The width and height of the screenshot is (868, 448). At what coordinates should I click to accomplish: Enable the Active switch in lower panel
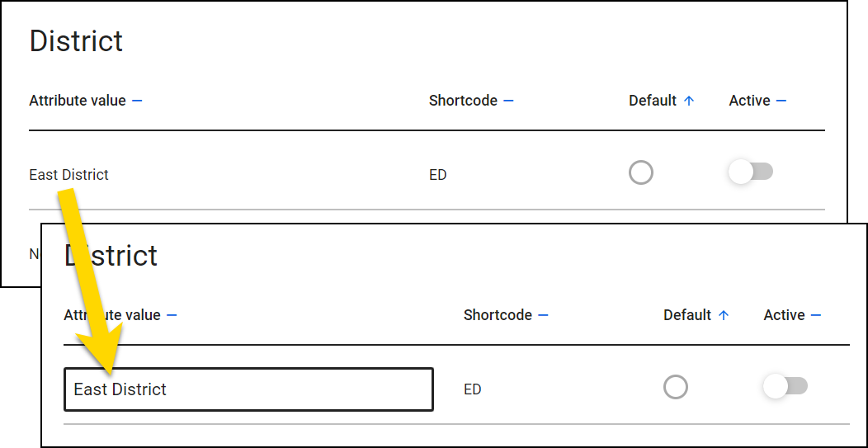click(x=785, y=387)
